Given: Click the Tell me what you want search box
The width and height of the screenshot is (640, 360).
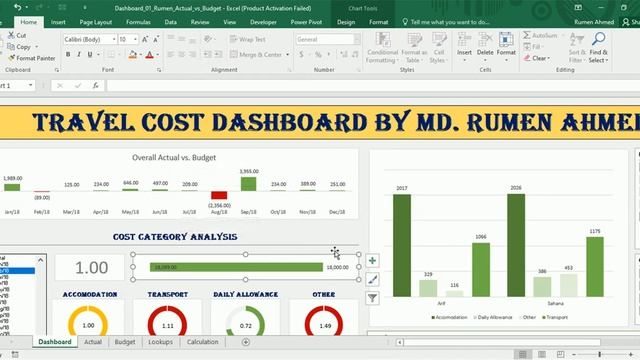Looking at the screenshot, I should tap(446, 22).
